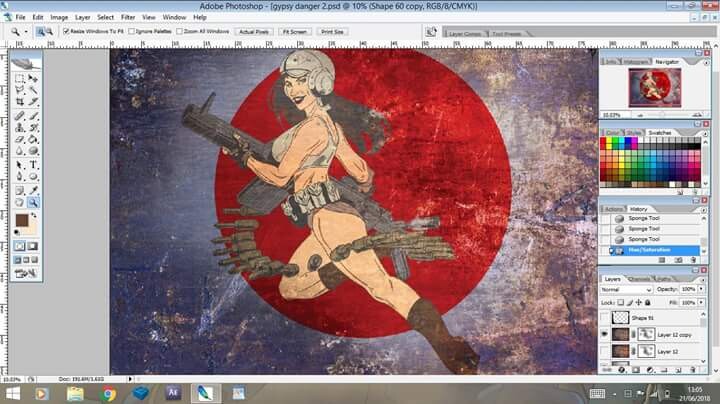
Task: Reset to default colors icon
Action: tap(17, 233)
